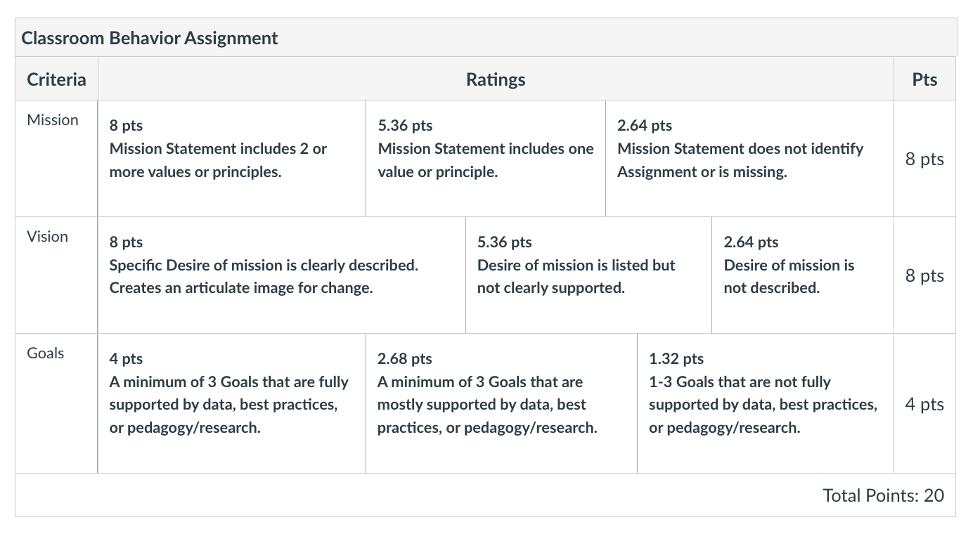Screen dimensions: 980x534
Task: Select the Mission 8 pts rating cell
Action: [232, 158]
